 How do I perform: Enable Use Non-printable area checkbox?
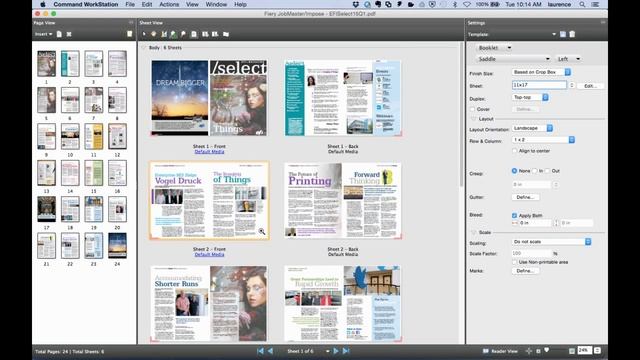coord(514,262)
